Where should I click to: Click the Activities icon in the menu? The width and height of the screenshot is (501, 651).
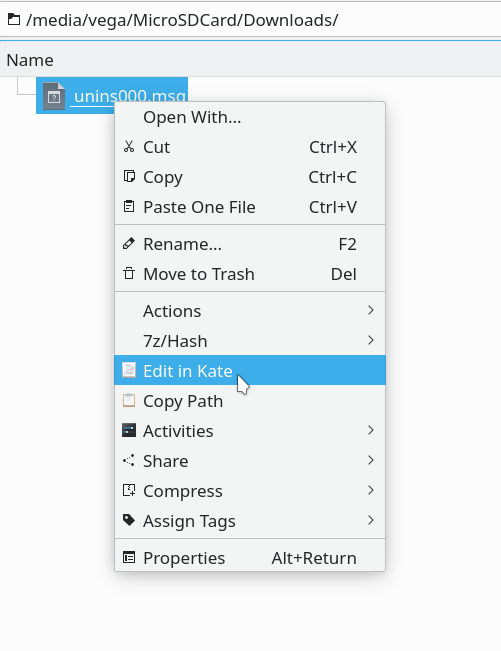[129, 430]
